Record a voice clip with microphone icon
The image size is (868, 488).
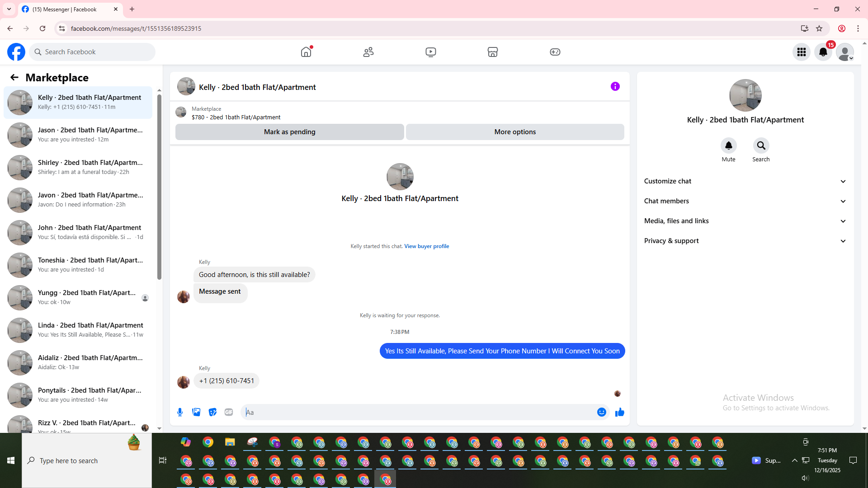180,412
